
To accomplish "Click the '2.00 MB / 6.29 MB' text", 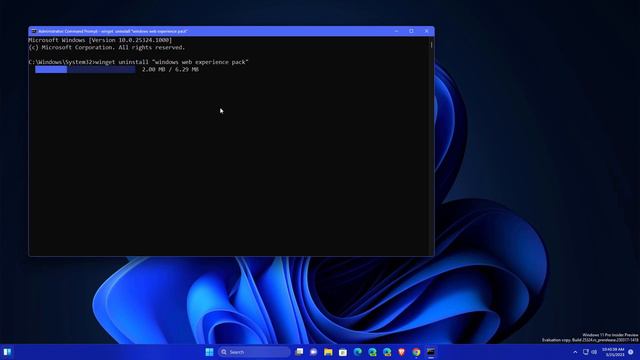I will coord(170,69).
